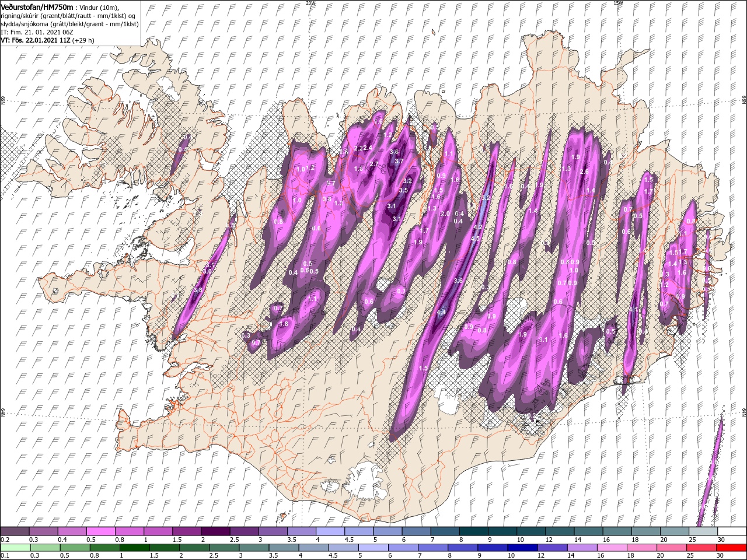The image size is (747, 560).
Task: Pick the light lavender snow swatch between 4 and 4.5
Action: (x=330, y=531)
